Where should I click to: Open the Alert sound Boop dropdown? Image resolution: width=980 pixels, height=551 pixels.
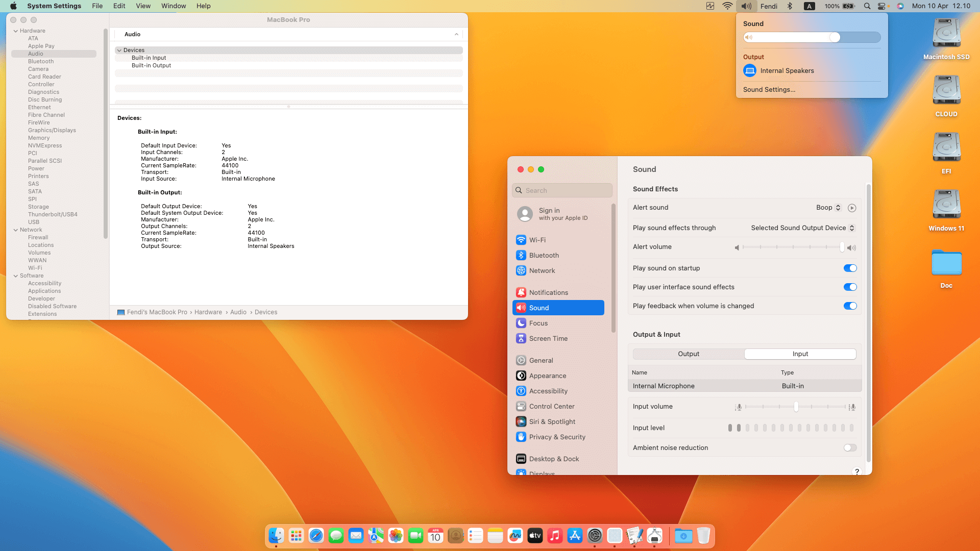(828, 208)
